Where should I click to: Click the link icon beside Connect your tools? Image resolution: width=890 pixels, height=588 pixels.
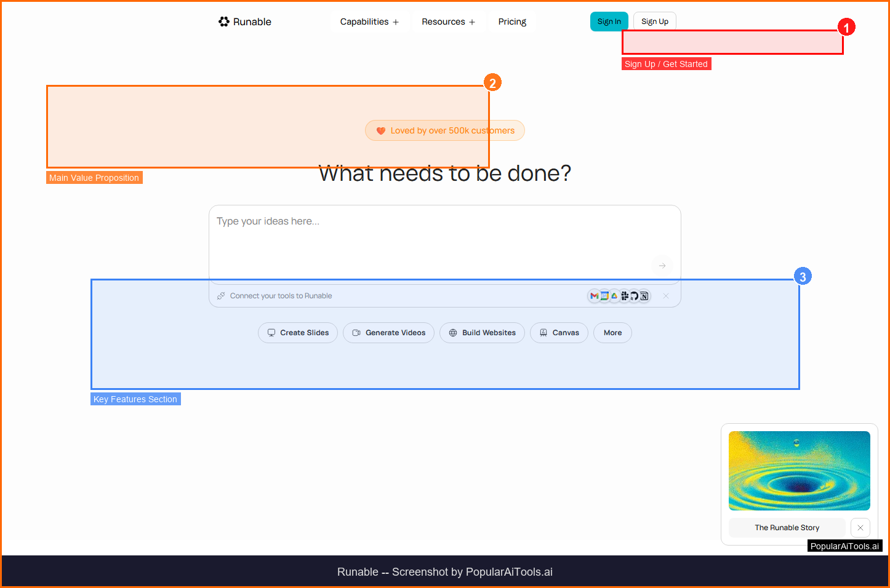tap(221, 296)
